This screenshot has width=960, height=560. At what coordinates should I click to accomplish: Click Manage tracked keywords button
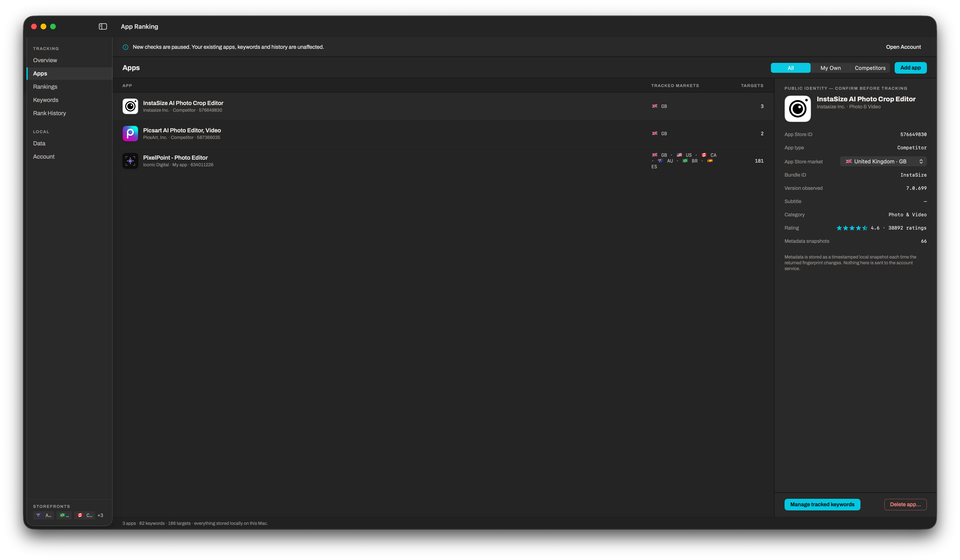(x=822, y=504)
